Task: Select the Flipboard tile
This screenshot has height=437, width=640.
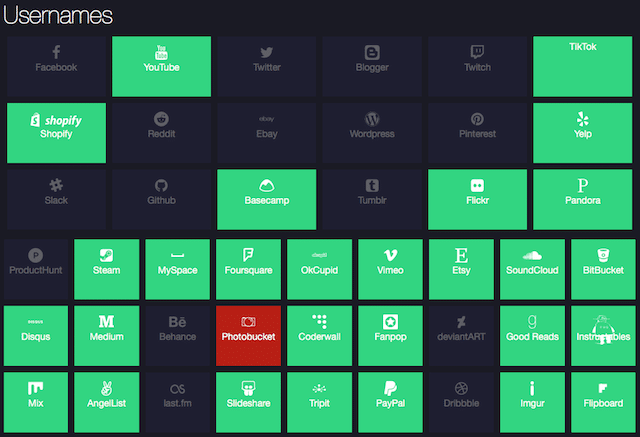Action: click(x=603, y=402)
